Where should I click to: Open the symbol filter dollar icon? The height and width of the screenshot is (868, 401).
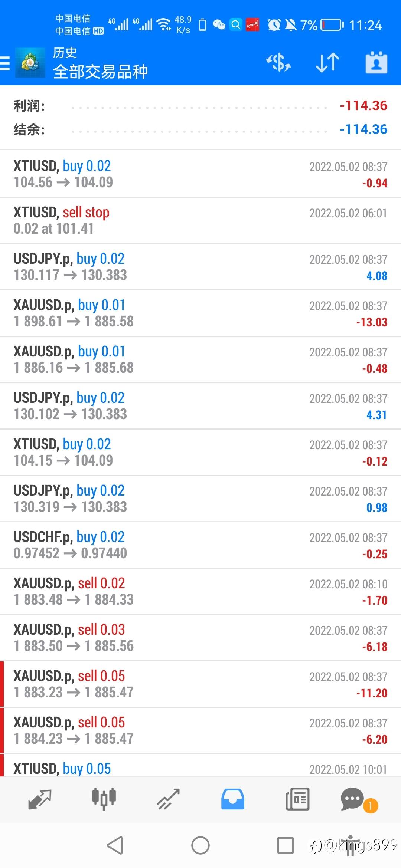(278, 62)
